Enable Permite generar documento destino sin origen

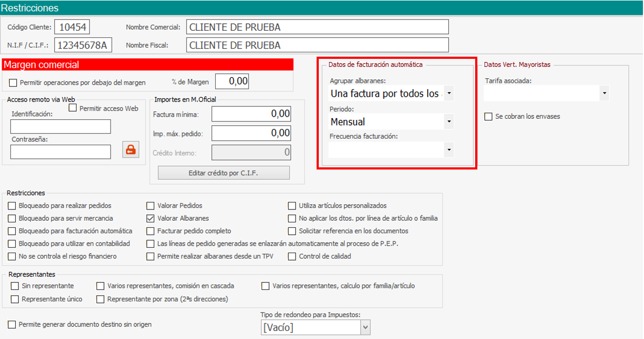(12, 324)
